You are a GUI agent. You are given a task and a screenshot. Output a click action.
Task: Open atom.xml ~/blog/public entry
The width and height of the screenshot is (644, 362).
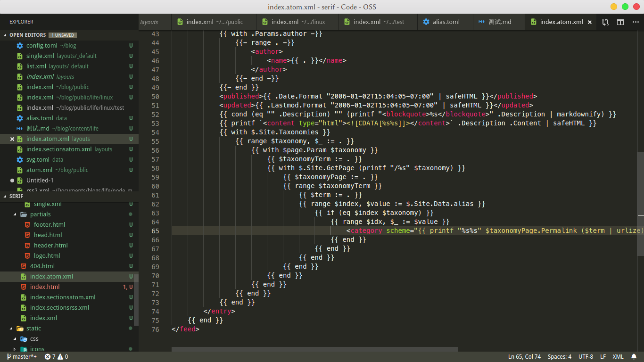[69, 170]
